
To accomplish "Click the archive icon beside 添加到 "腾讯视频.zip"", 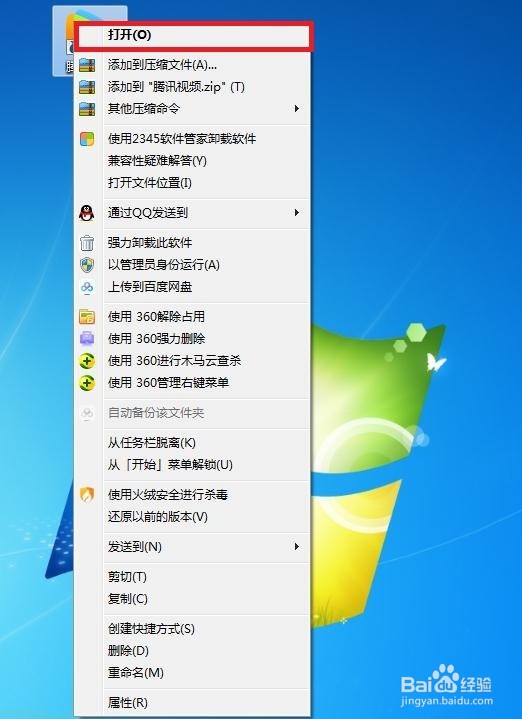I will tap(87, 87).
